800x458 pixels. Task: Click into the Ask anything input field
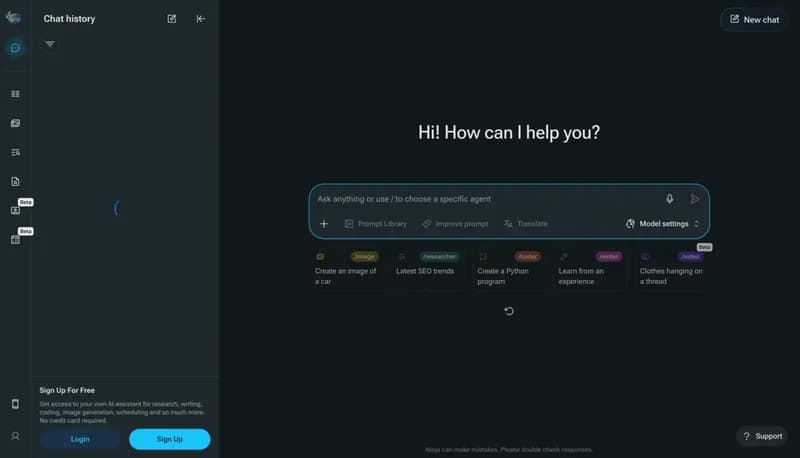coord(487,199)
